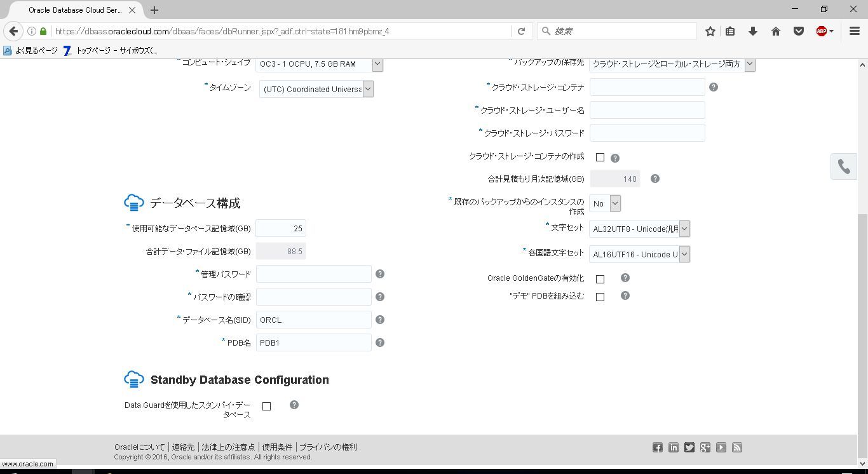Click the Pocket save icon

[799, 31]
